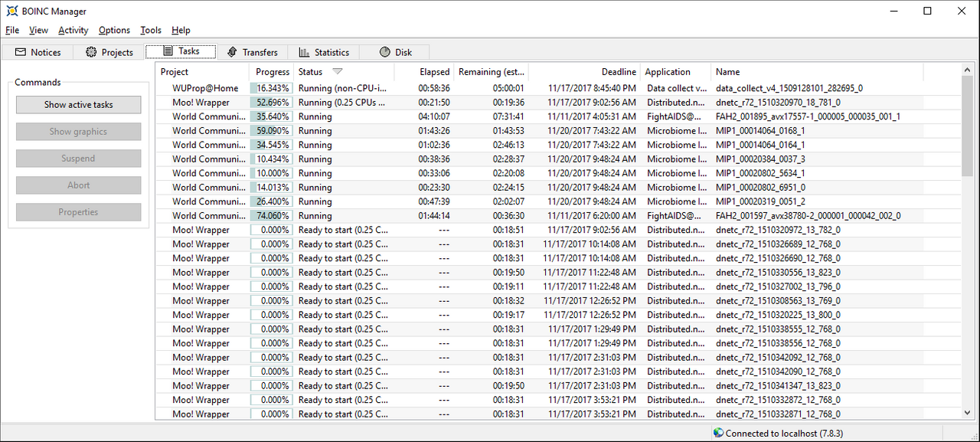Select task MIP1_00020384_0037_3
Image resolution: width=980 pixels, height=442 pixels.
point(760,159)
